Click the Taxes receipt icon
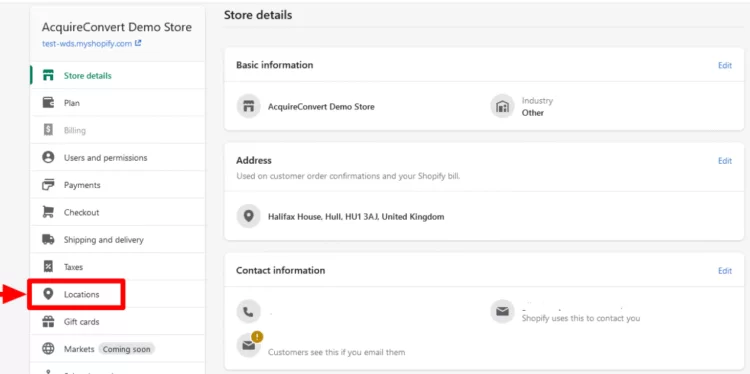The width and height of the screenshot is (750, 374). [48, 267]
